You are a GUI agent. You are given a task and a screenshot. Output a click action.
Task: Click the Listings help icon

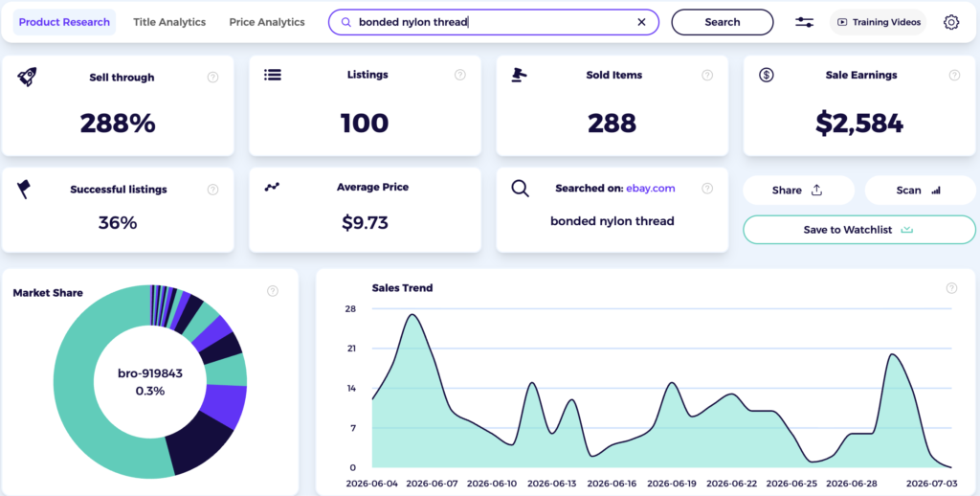coord(460,75)
